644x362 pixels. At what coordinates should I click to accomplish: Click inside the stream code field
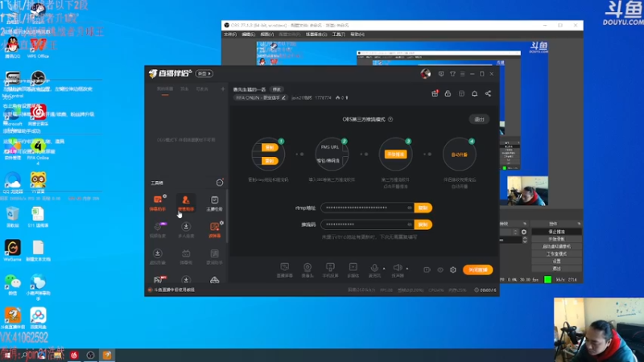coord(367,224)
